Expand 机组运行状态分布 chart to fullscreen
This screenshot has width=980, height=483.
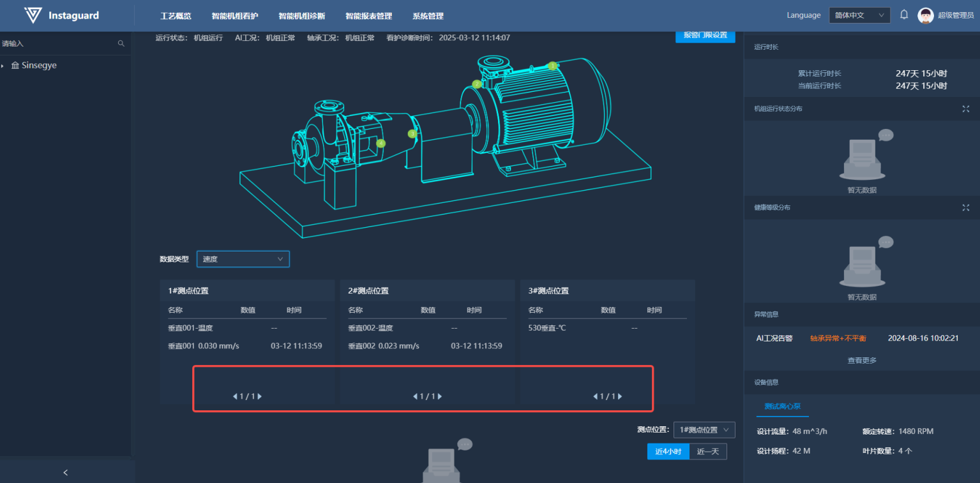click(965, 108)
